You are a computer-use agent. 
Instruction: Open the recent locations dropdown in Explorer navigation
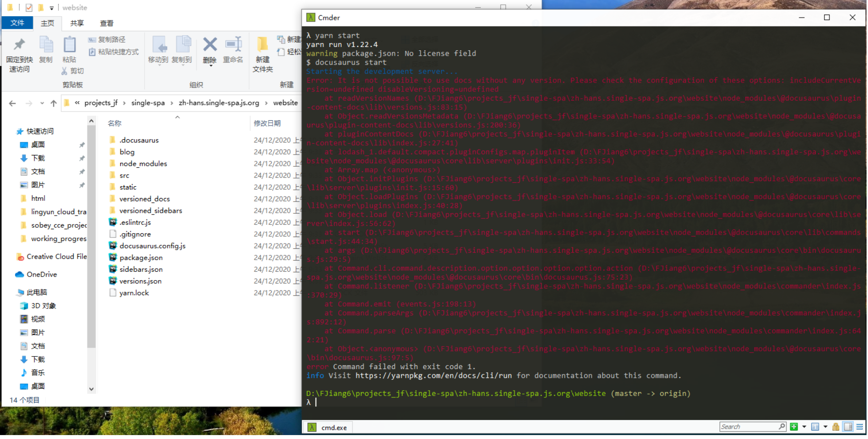pos(42,103)
